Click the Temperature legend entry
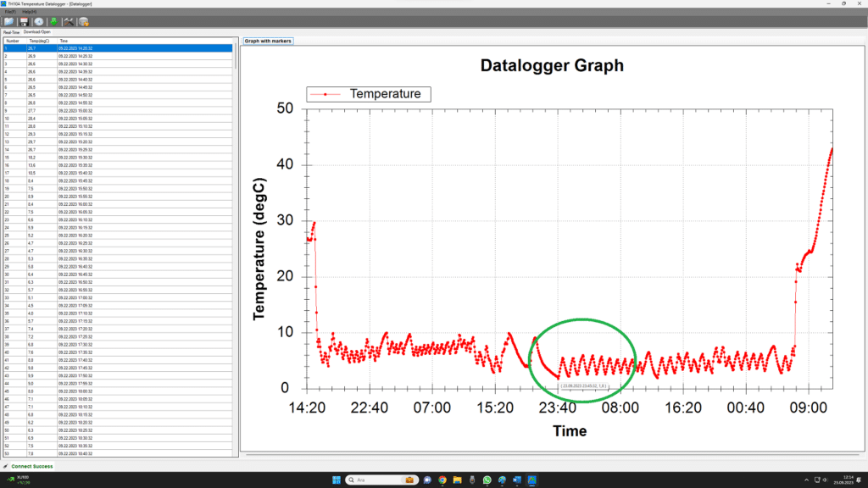Viewport: 868px width, 488px height. click(x=369, y=94)
